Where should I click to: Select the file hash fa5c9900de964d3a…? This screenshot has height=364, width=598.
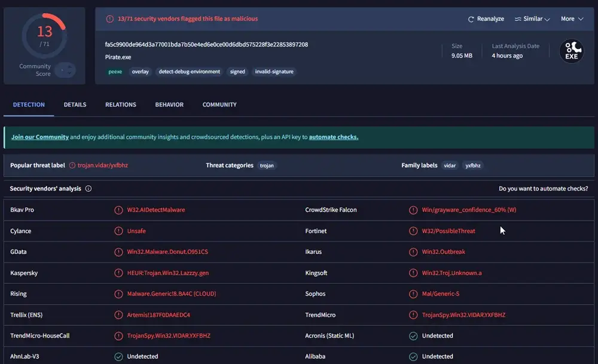point(206,45)
